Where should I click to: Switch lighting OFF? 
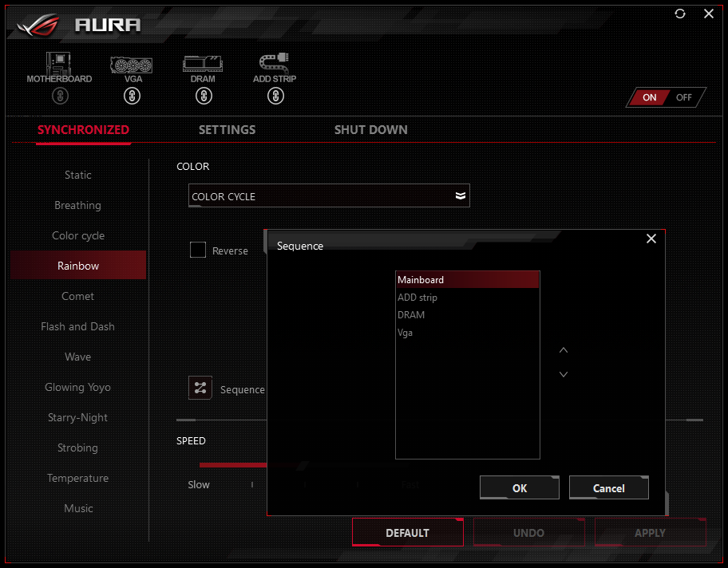click(684, 97)
